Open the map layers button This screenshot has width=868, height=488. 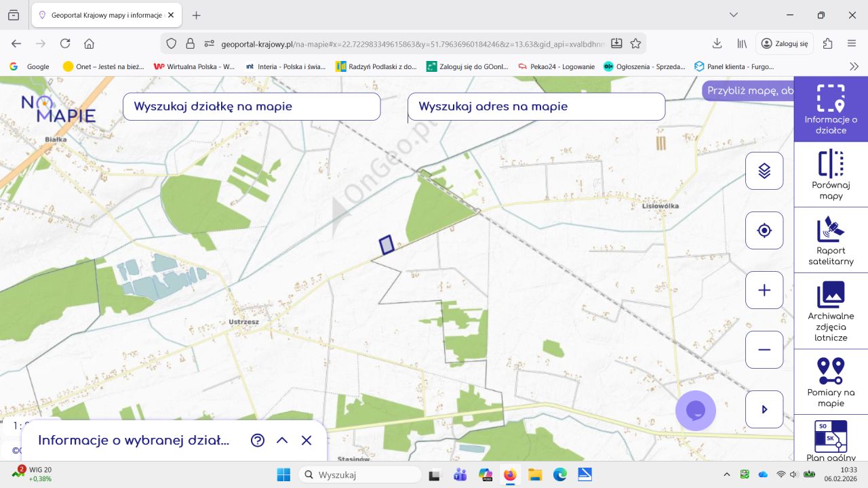[x=764, y=171]
